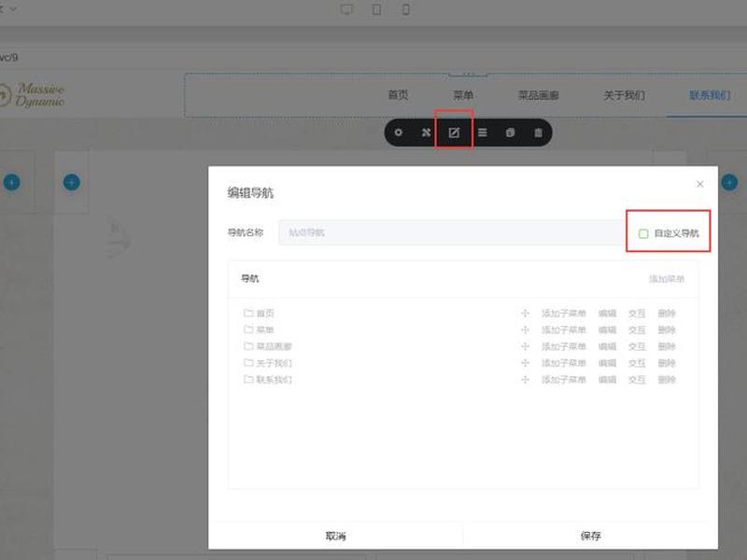Duplicate the navigation with the copy icon
The width and height of the screenshot is (747, 560).
[x=510, y=133]
